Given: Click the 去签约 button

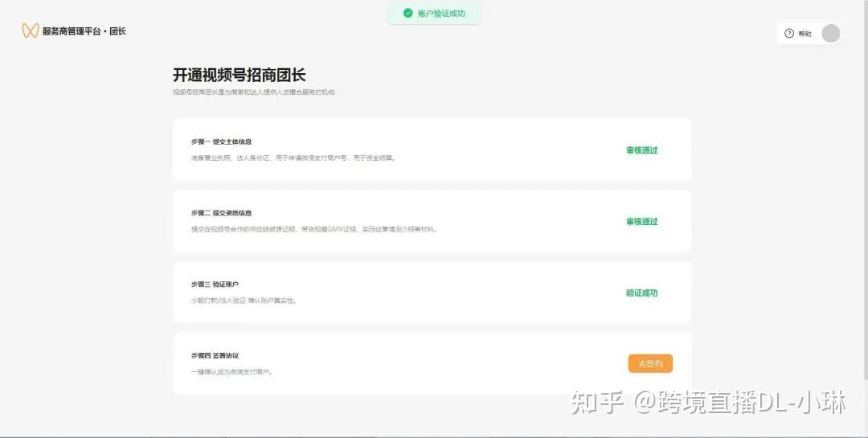Looking at the screenshot, I should pos(650,364).
